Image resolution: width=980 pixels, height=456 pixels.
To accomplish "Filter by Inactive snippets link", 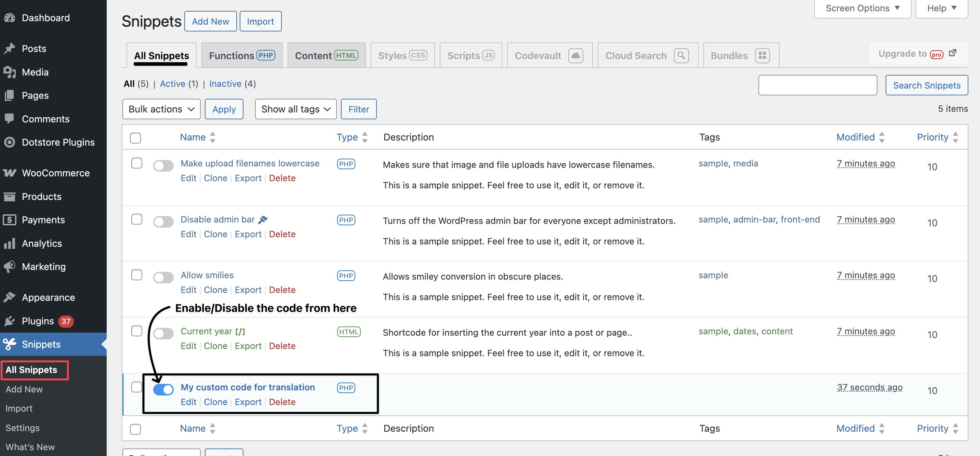I will click(225, 84).
